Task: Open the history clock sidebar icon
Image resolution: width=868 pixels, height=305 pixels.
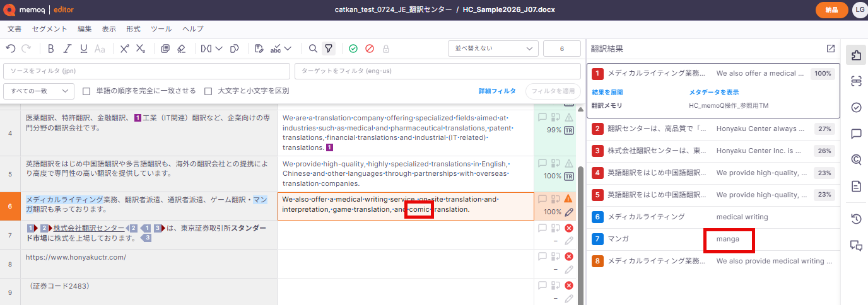Action: [856, 219]
